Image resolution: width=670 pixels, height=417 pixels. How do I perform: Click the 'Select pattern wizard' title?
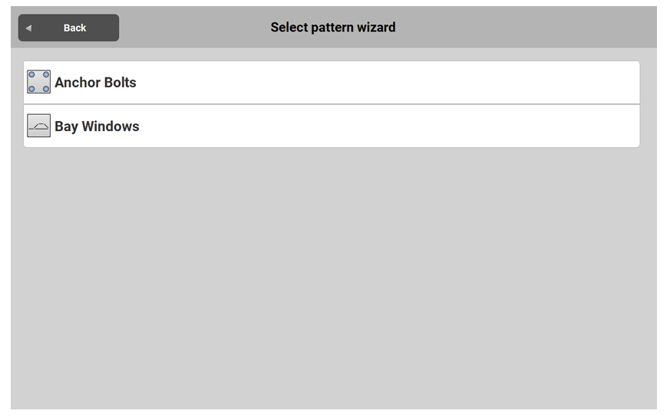[333, 27]
